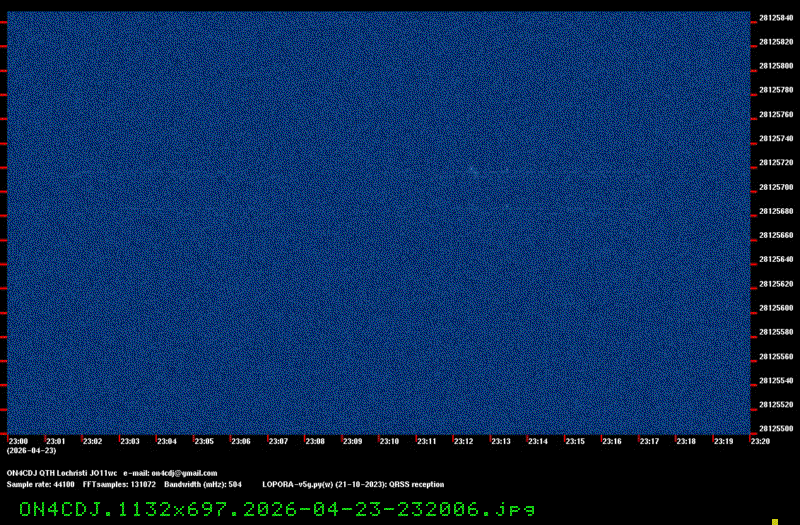Click the 28125680 frequency label
The image size is (800, 525).
(x=776, y=211)
